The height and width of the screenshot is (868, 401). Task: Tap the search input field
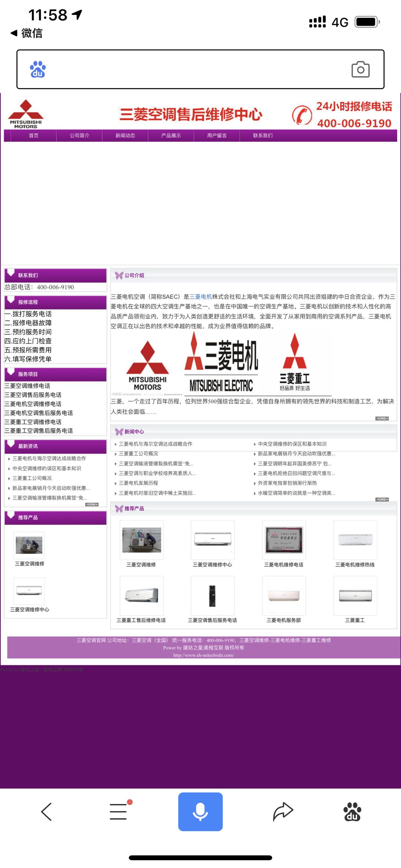197,69
